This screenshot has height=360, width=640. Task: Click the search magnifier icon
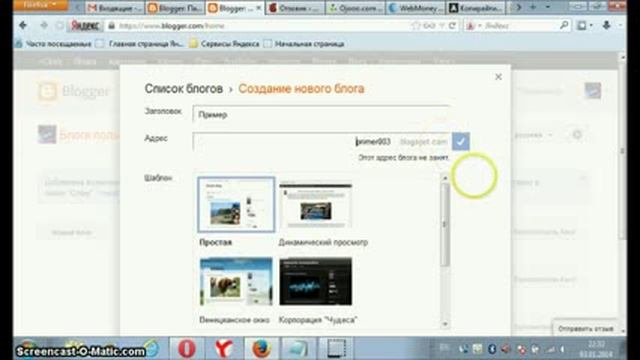click(564, 25)
